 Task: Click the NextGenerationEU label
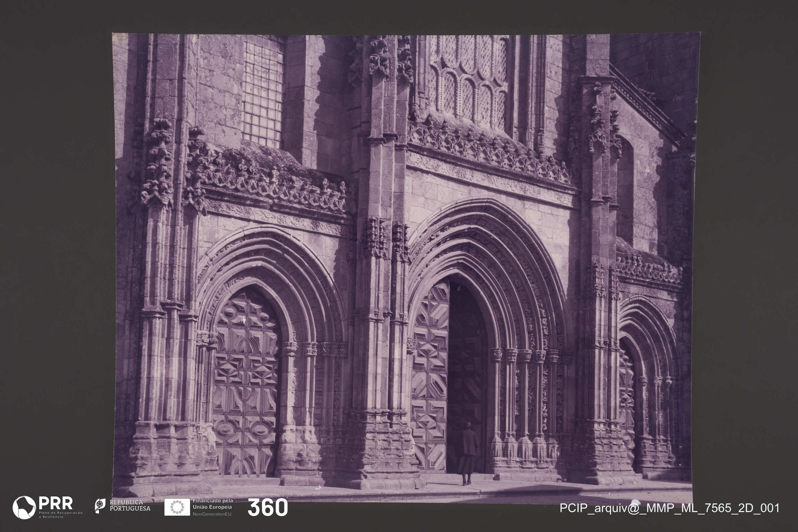click(x=212, y=514)
